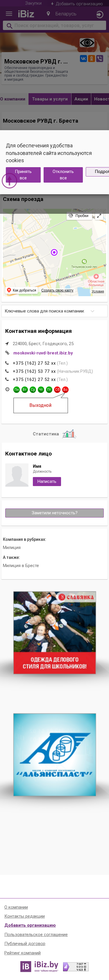Click Принять все cookies button

click(x=23, y=175)
